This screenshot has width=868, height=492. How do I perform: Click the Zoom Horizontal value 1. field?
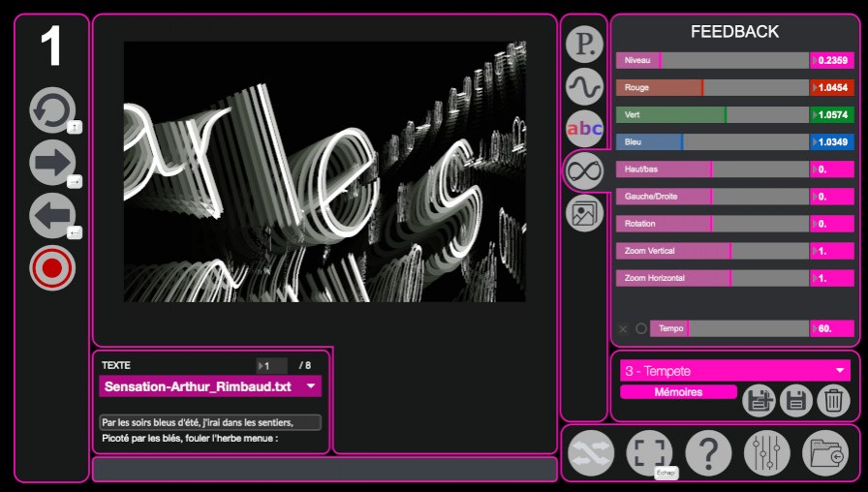832,278
